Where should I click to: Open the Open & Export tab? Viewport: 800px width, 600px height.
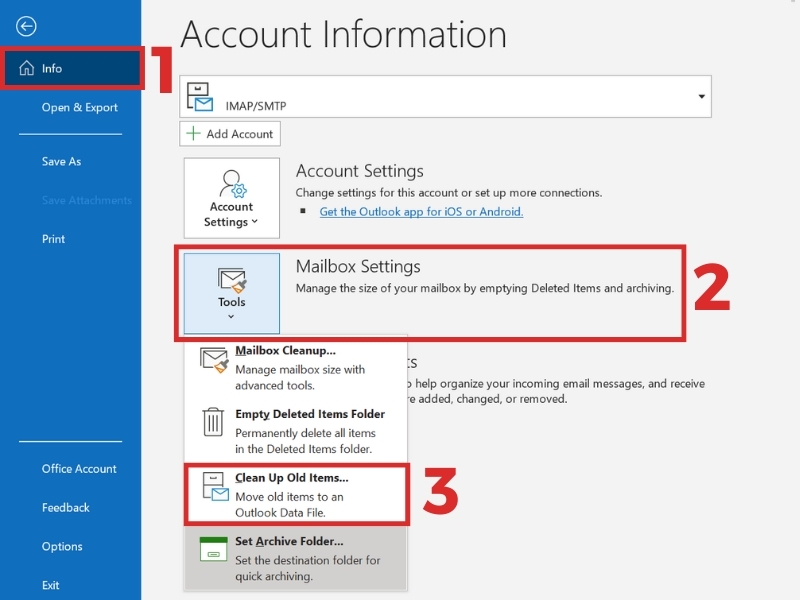pos(80,108)
